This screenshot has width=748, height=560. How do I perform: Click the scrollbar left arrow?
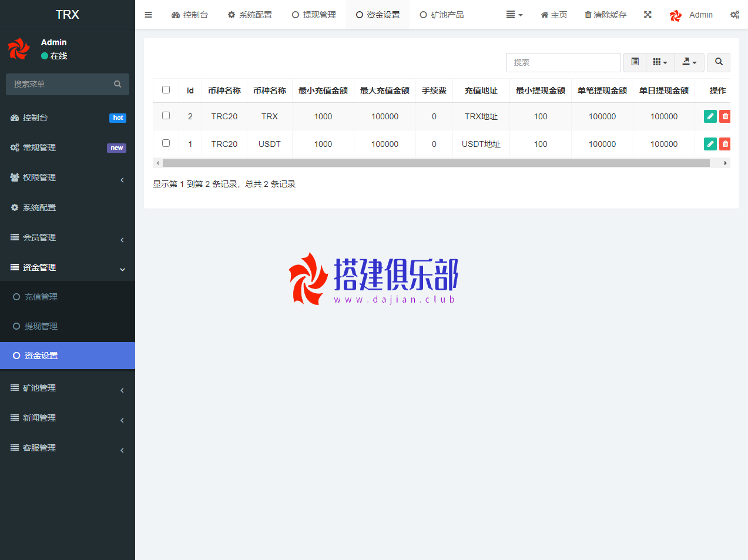(157, 163)
